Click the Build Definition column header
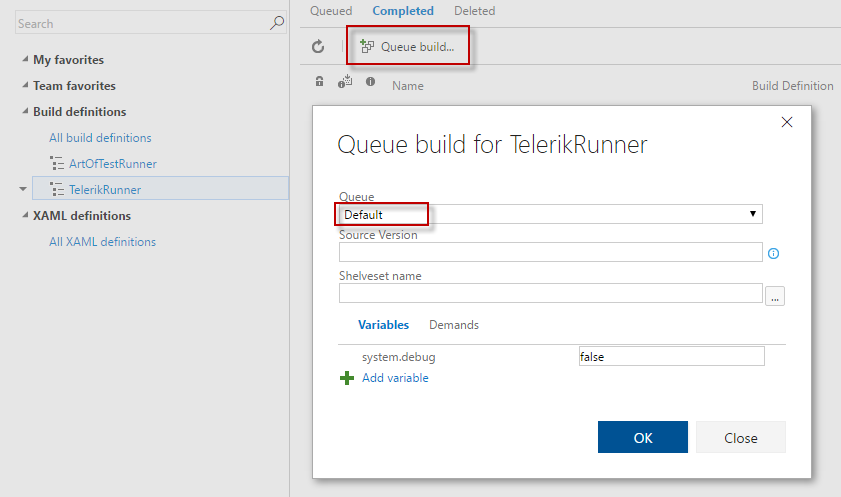The width and height of the screenshot is (841, 497). pos(792,86)
